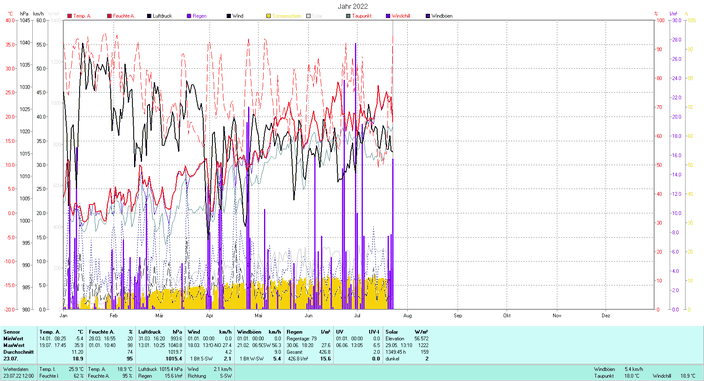Viewport: 704px width, 381px height.
Task: Click the 'dunkel' entry in Solar column
Action: [x=392, y=359]
